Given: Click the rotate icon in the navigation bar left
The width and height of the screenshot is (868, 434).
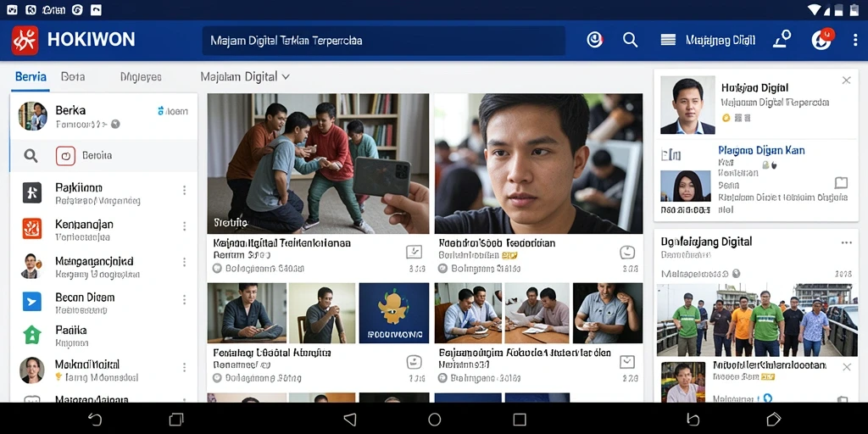Looking at the screenshot, I should tap(95, 419).
